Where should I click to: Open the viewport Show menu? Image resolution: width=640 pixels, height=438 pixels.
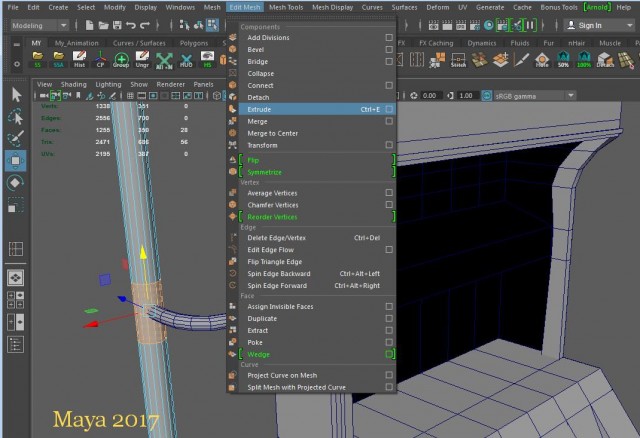(139, 84)
